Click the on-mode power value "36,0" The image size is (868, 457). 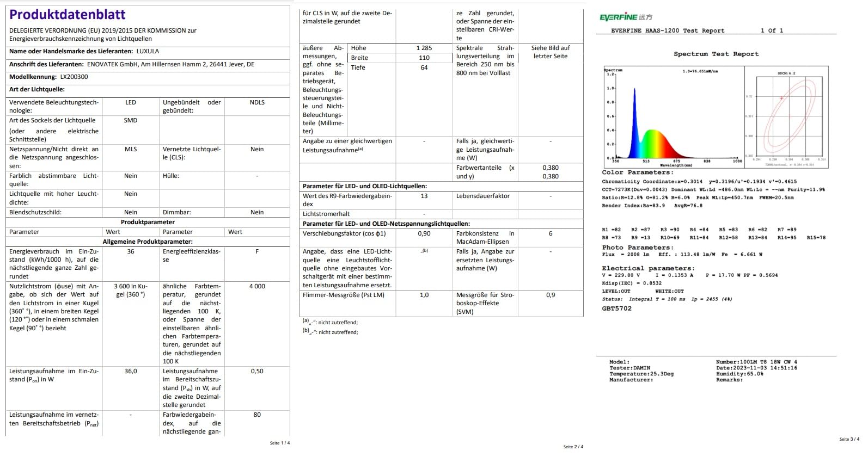pos(131,371)
